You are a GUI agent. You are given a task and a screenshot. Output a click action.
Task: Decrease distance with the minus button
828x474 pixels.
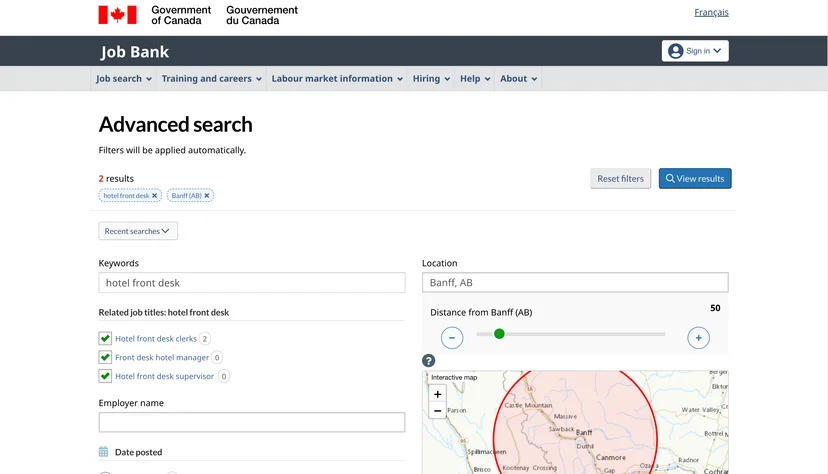click(452, 338)
